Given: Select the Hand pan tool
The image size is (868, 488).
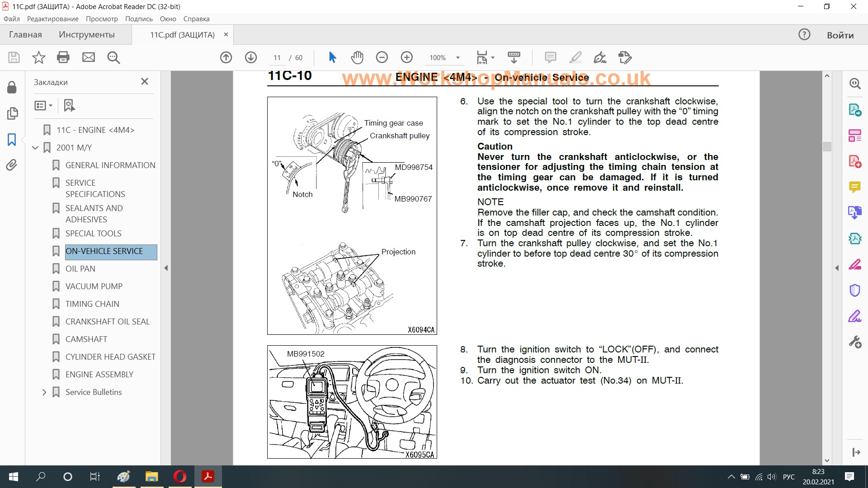Looking at the screenshot, I should tap(357, 57).
